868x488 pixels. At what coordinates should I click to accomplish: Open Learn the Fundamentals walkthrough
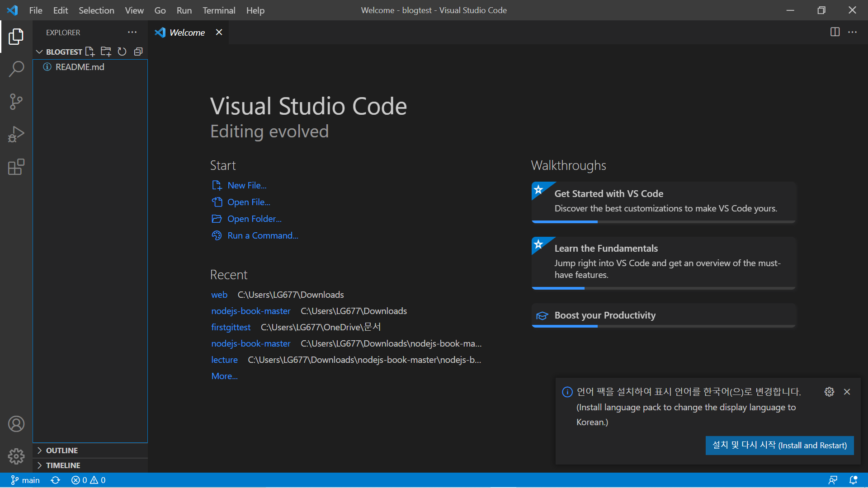[x=663, y=263]
